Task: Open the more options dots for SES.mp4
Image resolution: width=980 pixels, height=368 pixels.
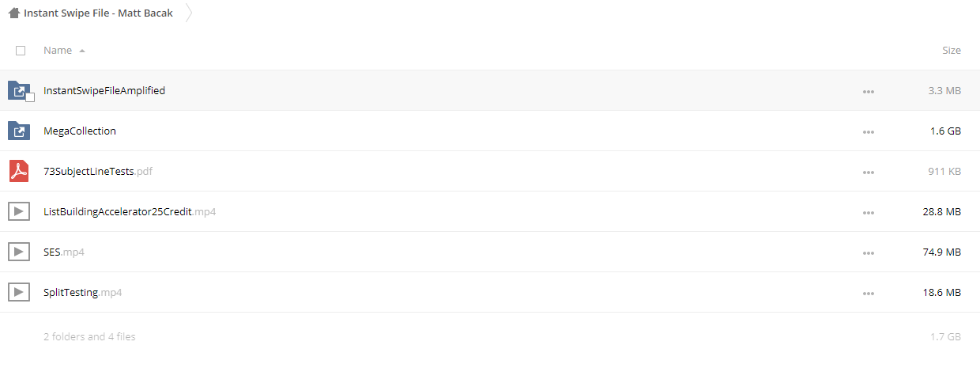Action: coord(869,253)
